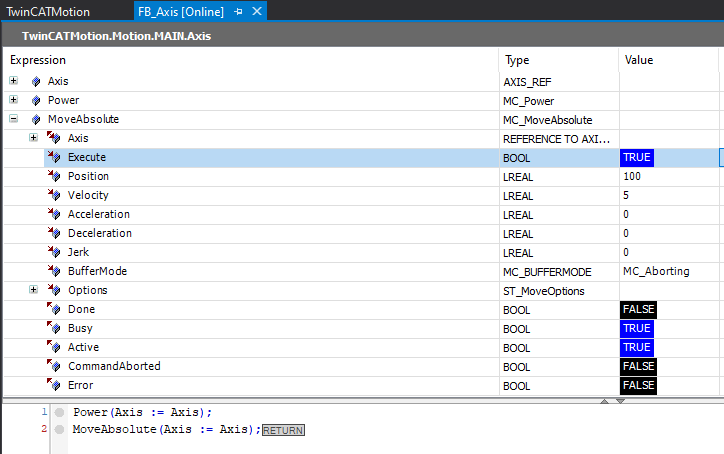Click the input icon beside BufferMode
The width and height of the screenshot is (724, 454).
(54, 270)
